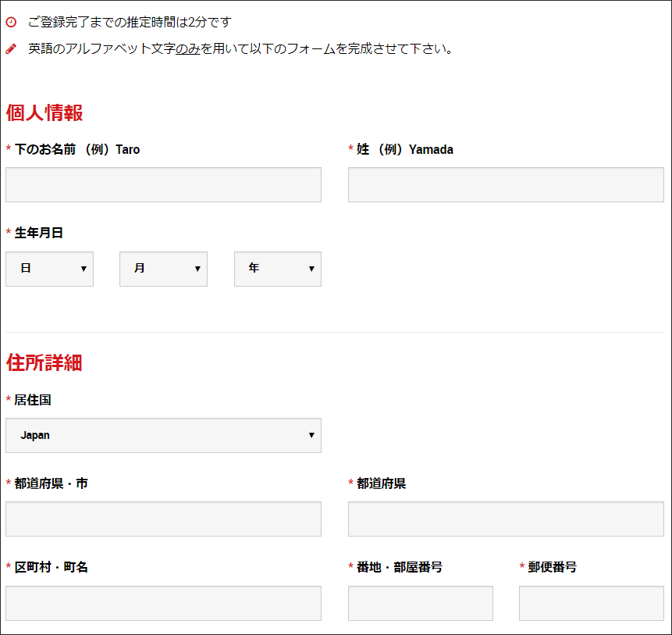Select the 区町村・町名 text box
672x635 pixels.
(x=163, y=603)
